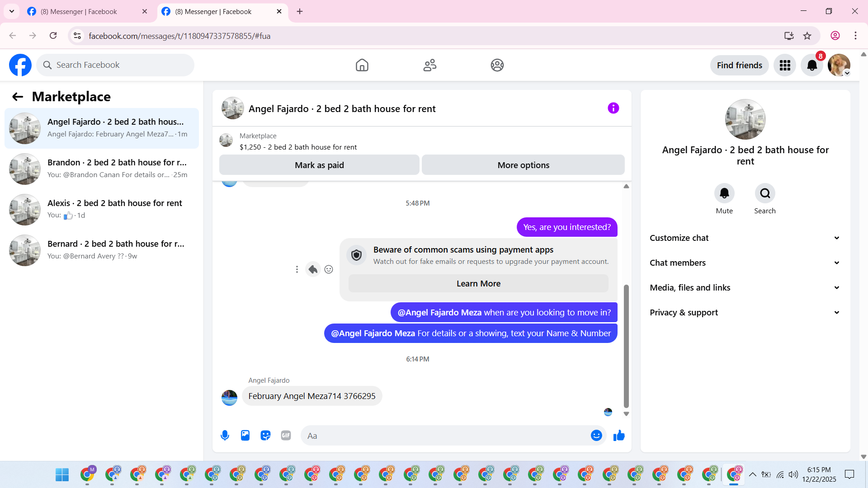
Task: Click the voice clip microphone icon
Action: click(x=225, y=436)
